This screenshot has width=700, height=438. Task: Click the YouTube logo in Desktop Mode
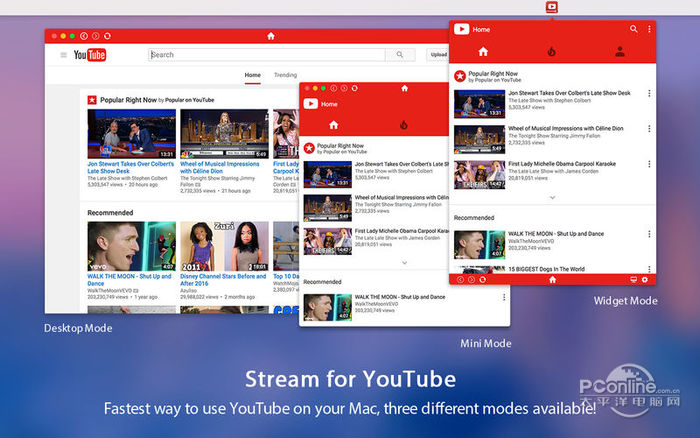[x=90, y=55]
